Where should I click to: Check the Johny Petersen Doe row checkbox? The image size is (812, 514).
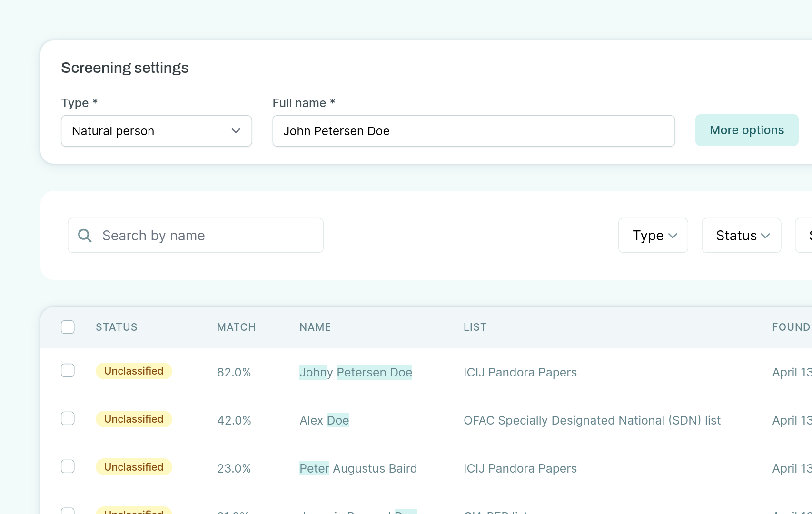point(68,370)
